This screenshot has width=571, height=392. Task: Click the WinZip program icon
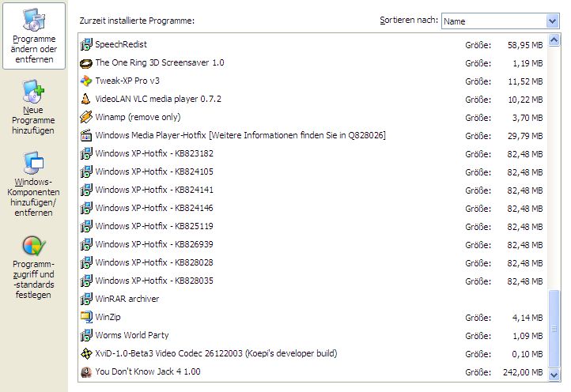86,318
